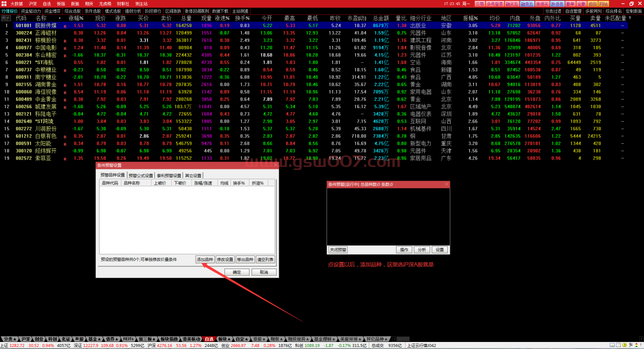Viewport: 644px width, 349px height.
Task: Open 综合排名 option
Action: click(x=614, y=11)
